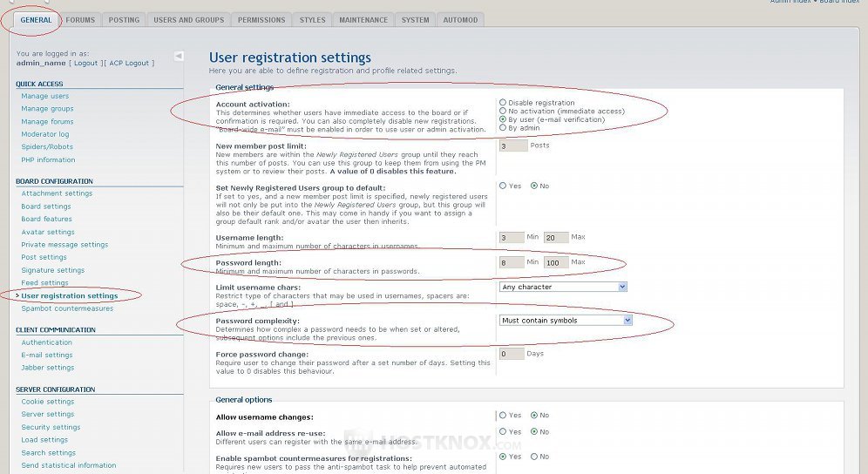This screenshot has width=868, height=474.
Task: Select 'Disable registration' radio option
Action: point(503,103)
